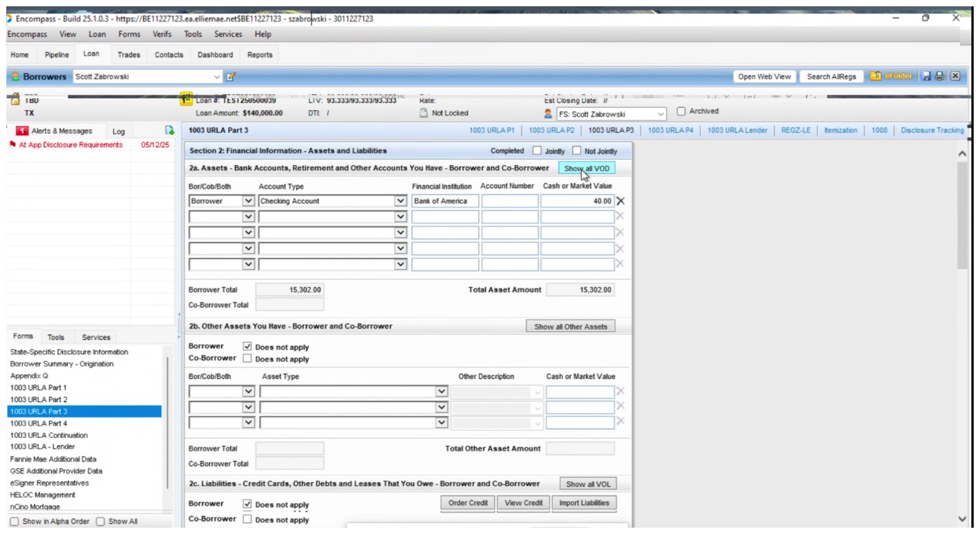The height and width of the screenshot is (534, 980).
Task: Open the FS: Scott Zabrowski dropdown
Action: click(659, 113)
